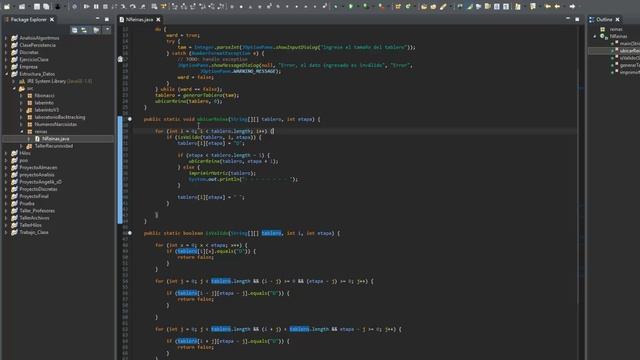Close the NReinas.java editor tab
The image size is (640, 360).
pos(158,19)
